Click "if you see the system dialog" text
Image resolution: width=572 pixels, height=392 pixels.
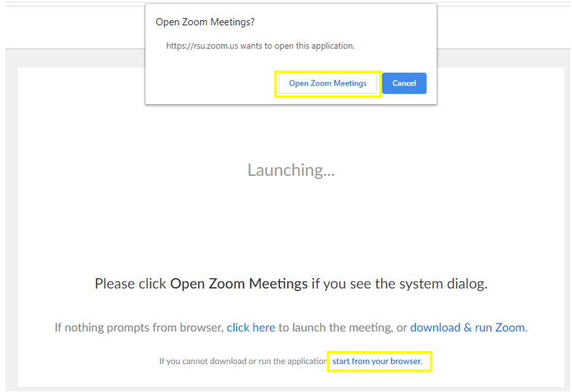tap(404, 284)
